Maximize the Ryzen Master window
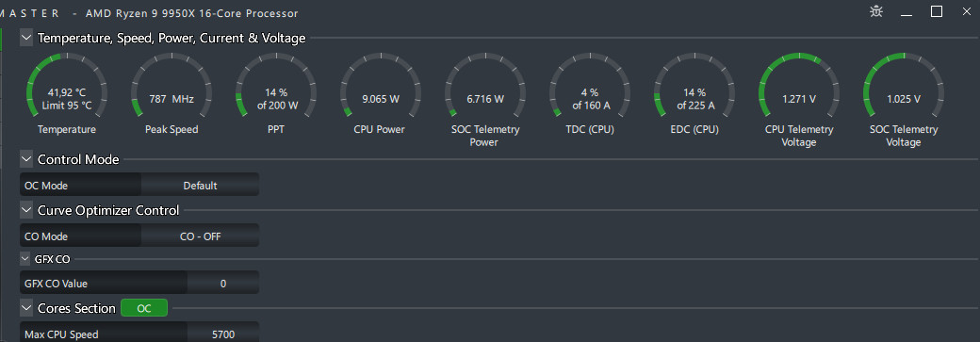 click(937, 11)
